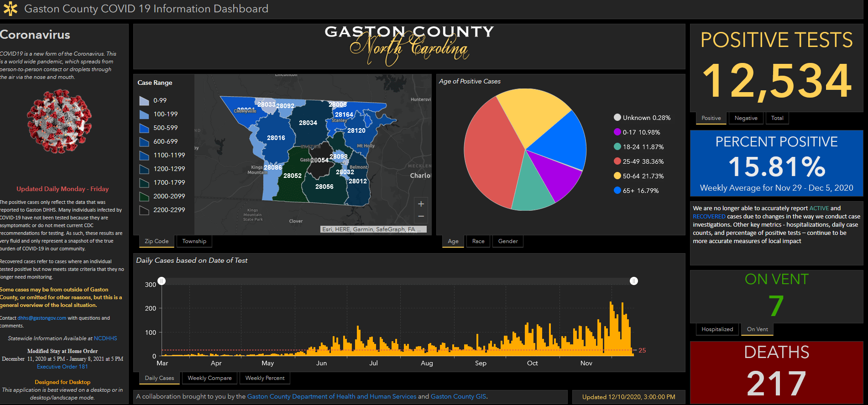Show the Weekly Compare chart tab
Image resolution: width=868 pixels, height=405 pixels.
tap(209, 378)
